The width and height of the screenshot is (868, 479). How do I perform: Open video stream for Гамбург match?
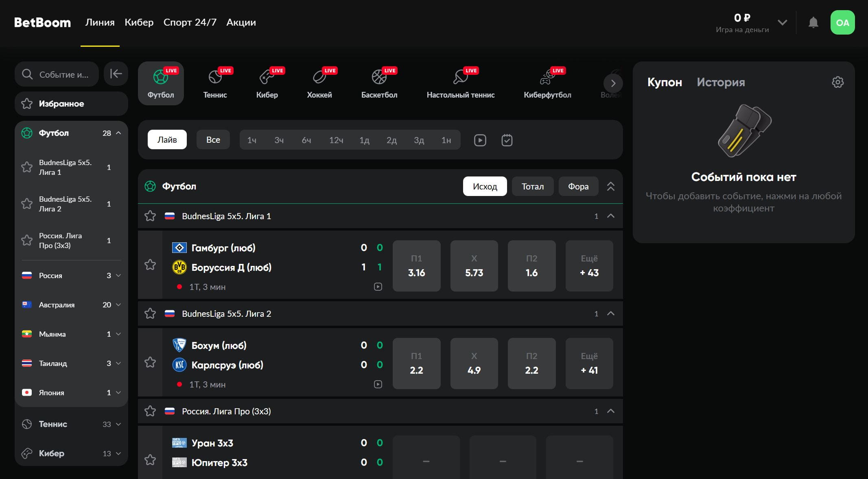click(x=378, y=287)
